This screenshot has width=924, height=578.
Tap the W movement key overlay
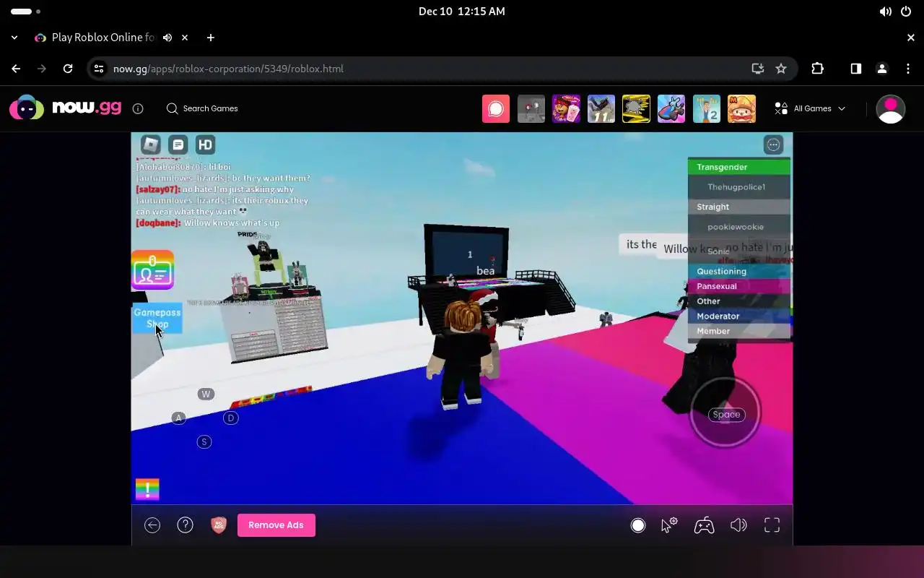click(206, 394)
